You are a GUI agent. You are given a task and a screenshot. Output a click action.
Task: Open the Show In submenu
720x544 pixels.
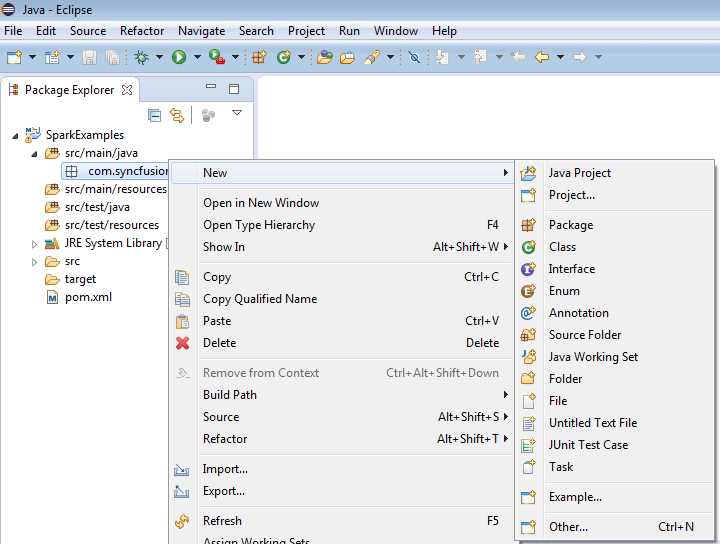tap(342, 247)
